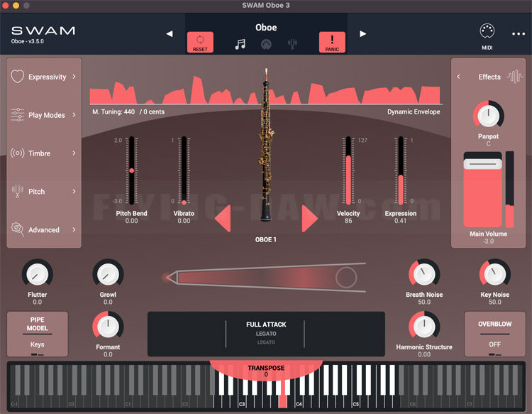Click the TRANSPOSE control

(x=266, y=371)
